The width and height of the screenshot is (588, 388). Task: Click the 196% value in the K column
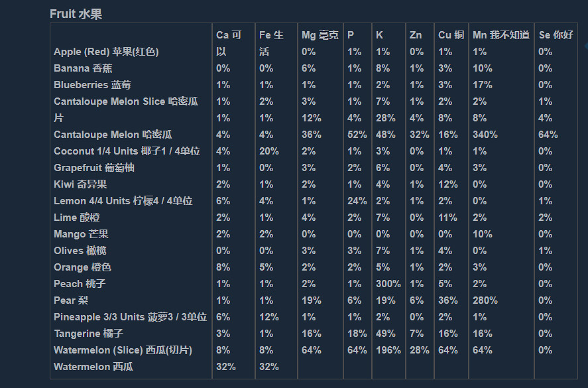point(388,350)
